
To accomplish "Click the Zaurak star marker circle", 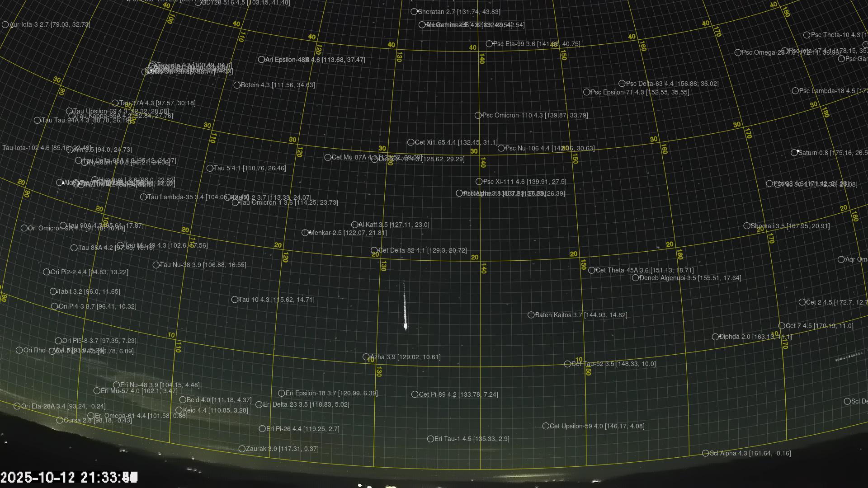I will (242, 449).
